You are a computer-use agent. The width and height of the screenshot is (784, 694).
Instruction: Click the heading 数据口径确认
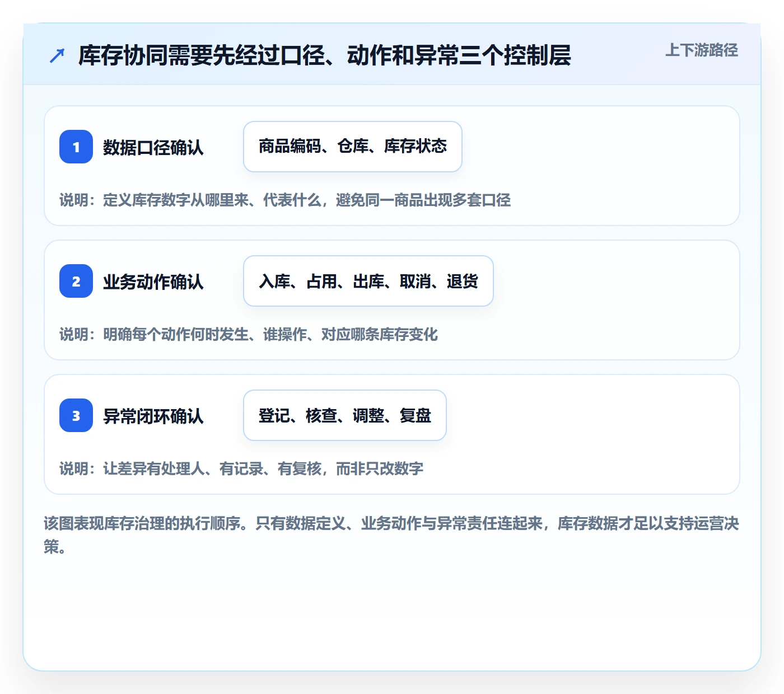coord(153,147)
